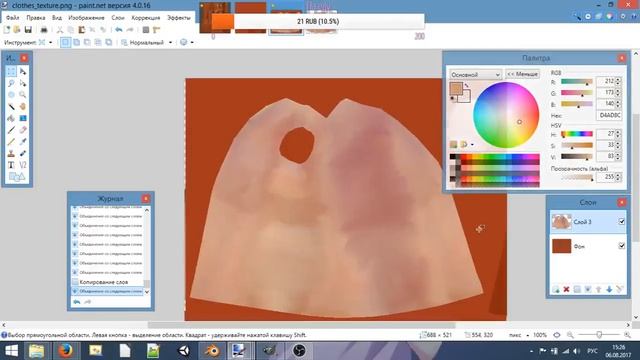
Task: Toggle visibility checkbox of Фон layer
Action: click(621, 246)
